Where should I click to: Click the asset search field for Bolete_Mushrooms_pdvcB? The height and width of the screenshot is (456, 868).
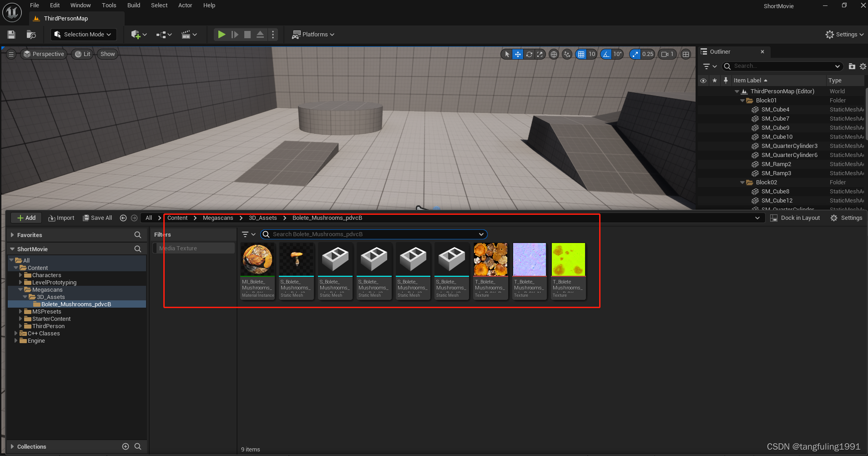coord(373,234)
